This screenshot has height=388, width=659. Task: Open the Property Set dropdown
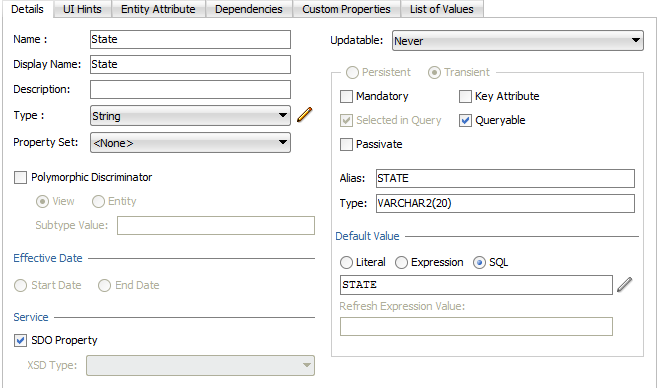point(190,143)
